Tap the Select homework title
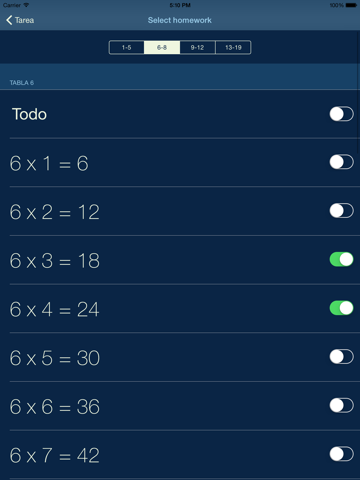360x480 pixels. 180,20
